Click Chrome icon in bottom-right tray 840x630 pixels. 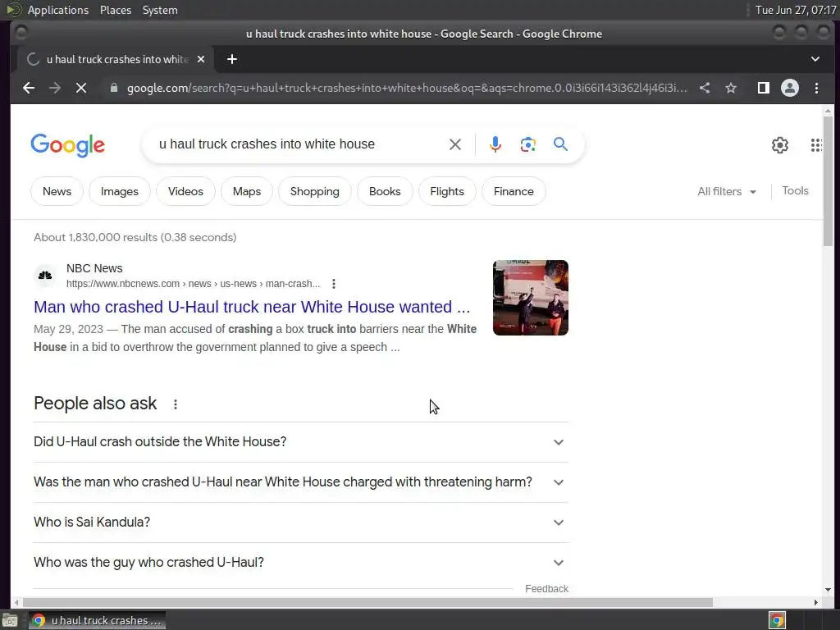[x=777, y=620]
